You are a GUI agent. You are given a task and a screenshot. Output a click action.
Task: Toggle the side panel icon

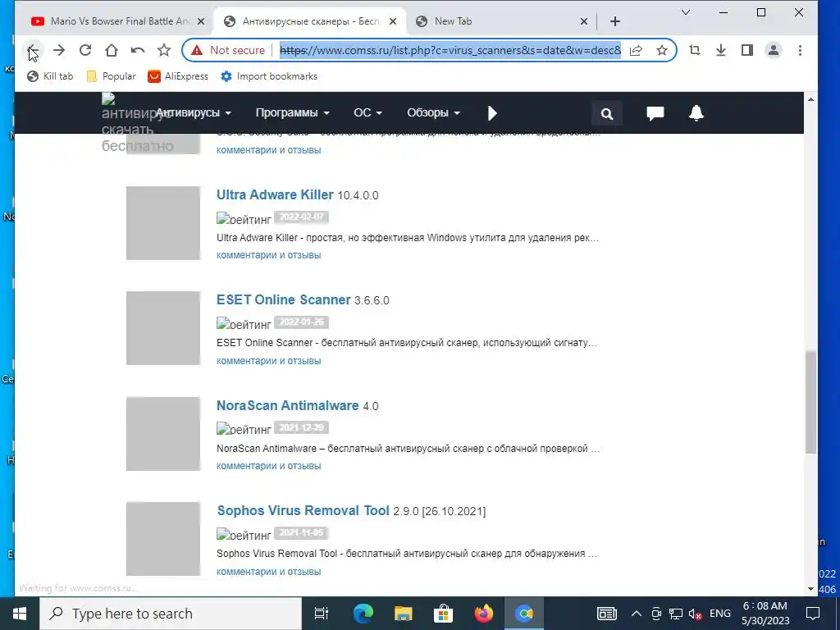pos(747,50)
